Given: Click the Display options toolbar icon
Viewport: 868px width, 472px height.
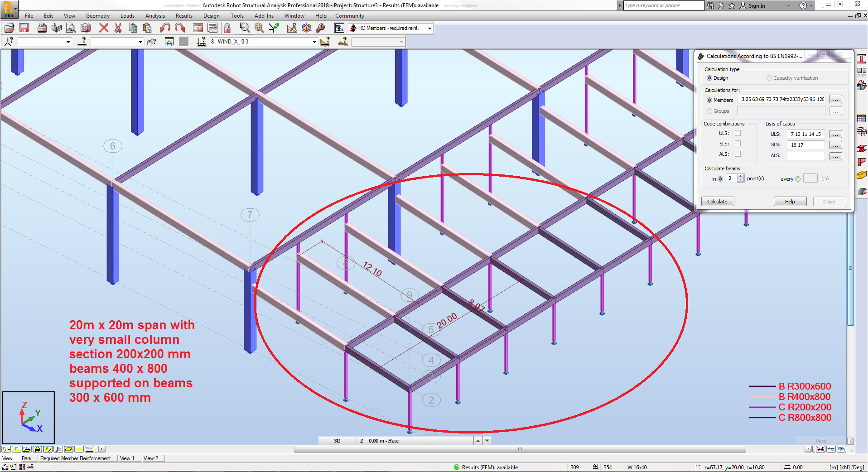Looking at the screenshot, I should [x=339, y=28].
